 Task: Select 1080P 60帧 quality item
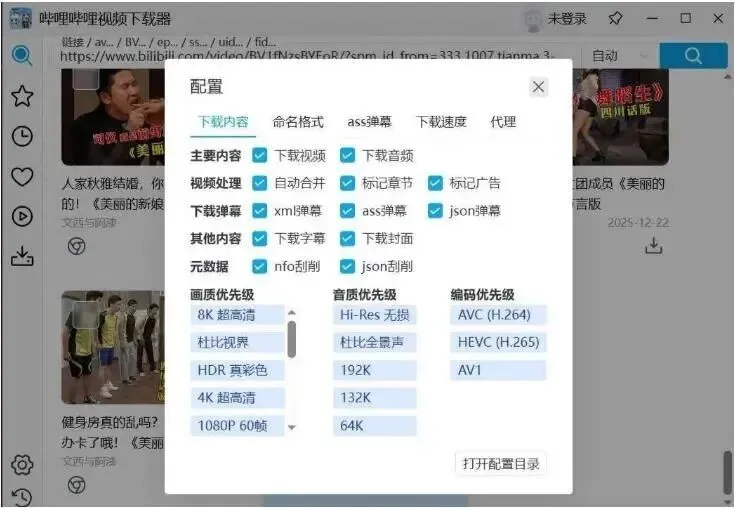[238, 426]
